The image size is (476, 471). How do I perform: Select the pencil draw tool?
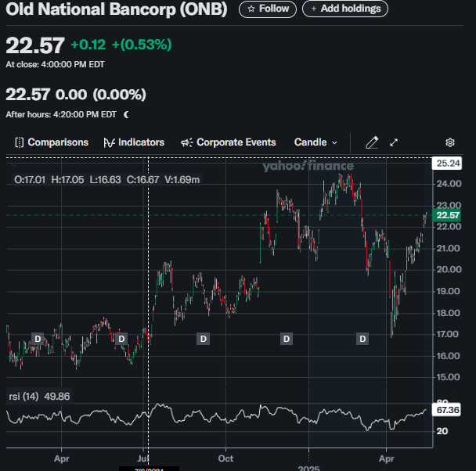372,142
